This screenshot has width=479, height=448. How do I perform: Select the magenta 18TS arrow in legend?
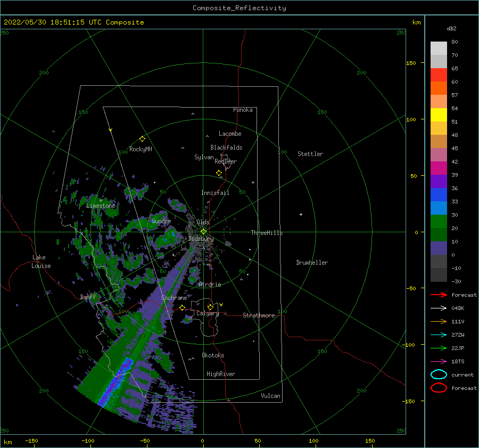[x=439, y=362]
